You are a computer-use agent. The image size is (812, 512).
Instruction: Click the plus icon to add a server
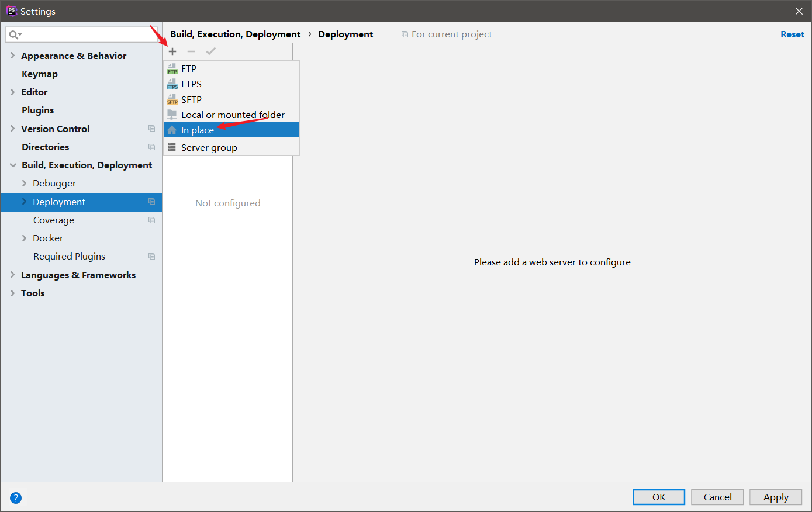pos(172,51)
